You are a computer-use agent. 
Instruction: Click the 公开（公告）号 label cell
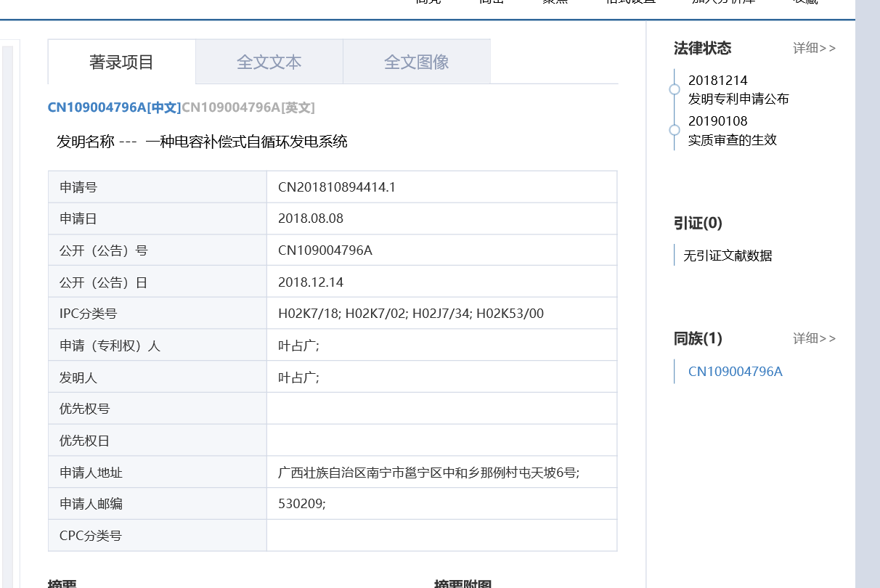[158, 250]
